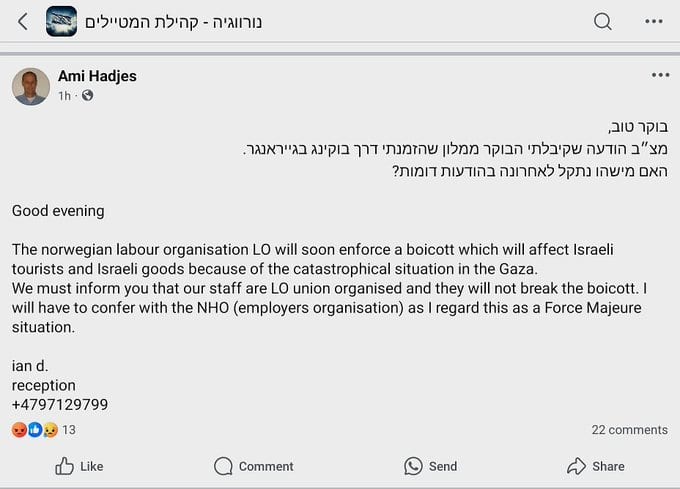This screenshot has width=680, height=489.
Task: Open the group's cover image thumbnail
Action: click(x=62, y=21)
